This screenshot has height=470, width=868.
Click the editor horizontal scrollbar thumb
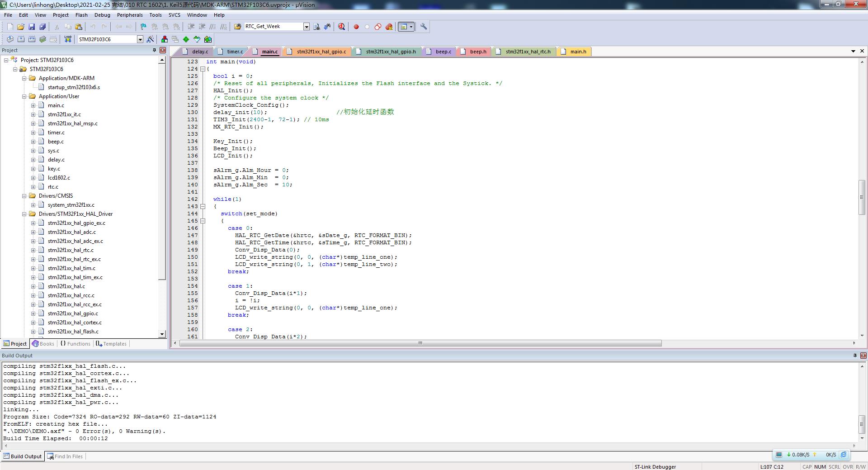click(x=420, y=343)
